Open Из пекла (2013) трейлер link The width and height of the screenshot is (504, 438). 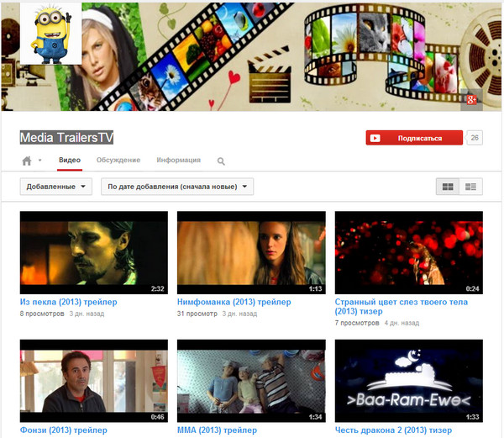point(69,302)
